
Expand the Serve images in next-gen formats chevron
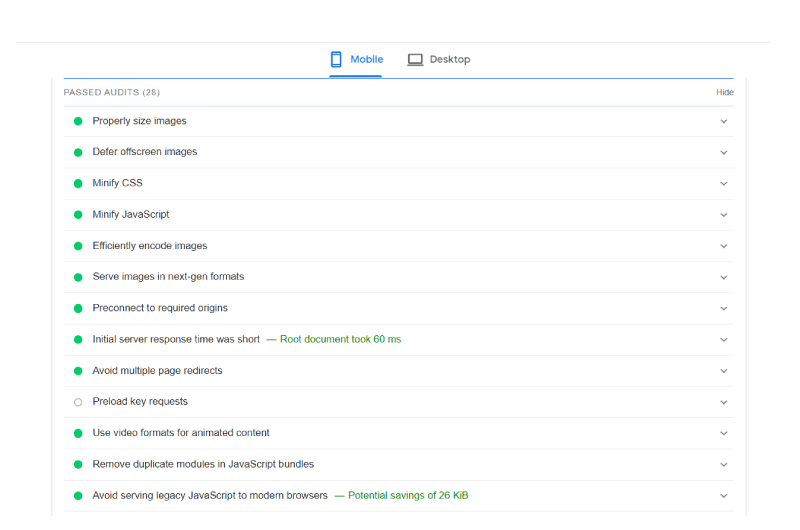tap(723, 277)
